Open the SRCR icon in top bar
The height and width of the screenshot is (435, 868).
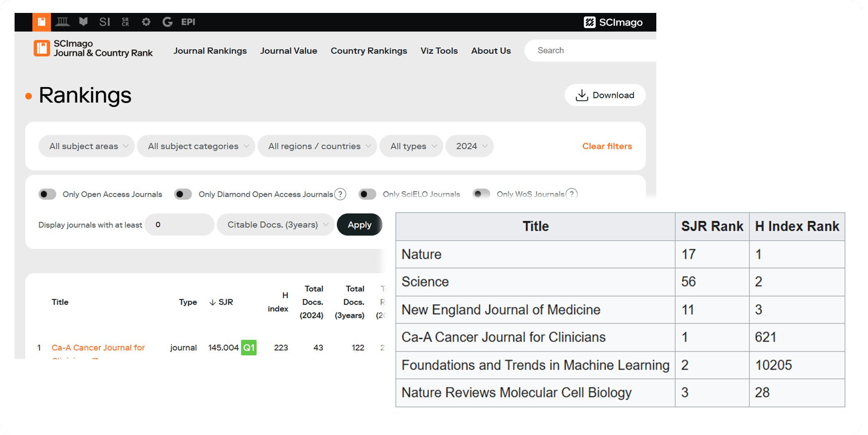click(x=125, y=22)
